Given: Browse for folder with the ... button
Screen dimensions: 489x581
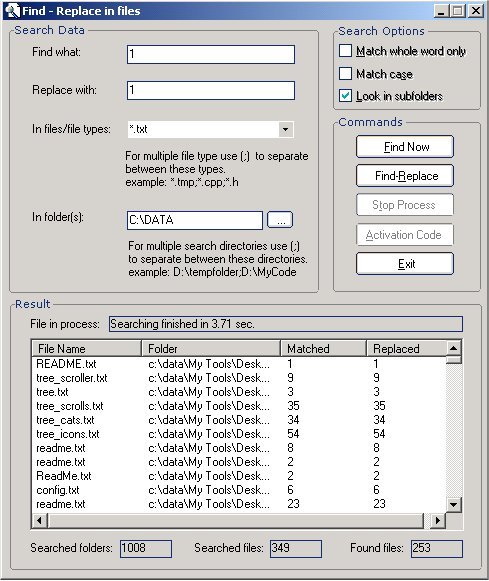Looking at the screenshot, I should tap(280, 220).
